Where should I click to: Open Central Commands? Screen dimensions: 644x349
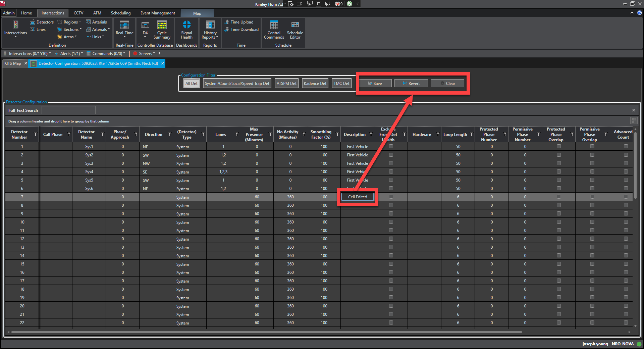point(274,30)
